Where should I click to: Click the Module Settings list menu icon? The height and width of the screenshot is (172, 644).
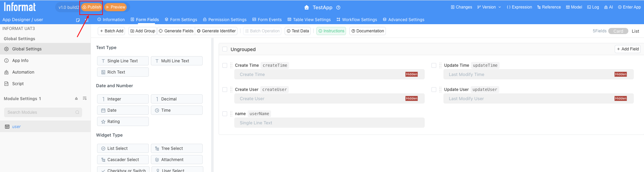[x=85, y=98]
